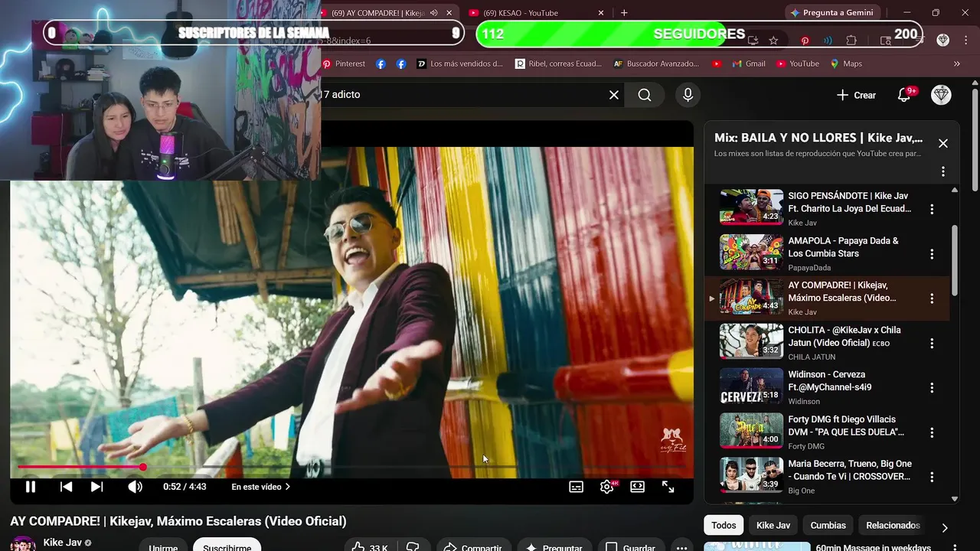Image resolution: width=980 pixels, height=551 pixels.
Task: Open player settings gear icon
Action: tap(607, 487)
